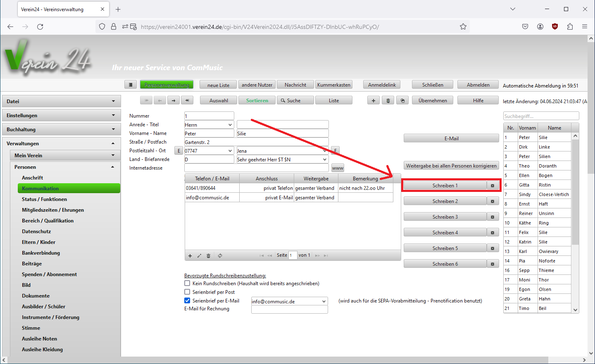This screenshot has width=595, height=364.
Task: Delete the contact entry via the table footer trash icon
Action: (x=208, y=256)
